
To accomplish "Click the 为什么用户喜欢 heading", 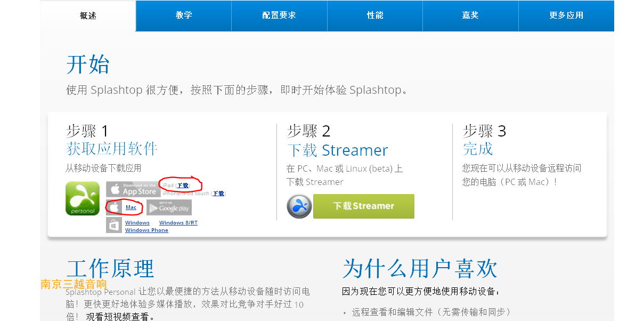I will 420,268.
